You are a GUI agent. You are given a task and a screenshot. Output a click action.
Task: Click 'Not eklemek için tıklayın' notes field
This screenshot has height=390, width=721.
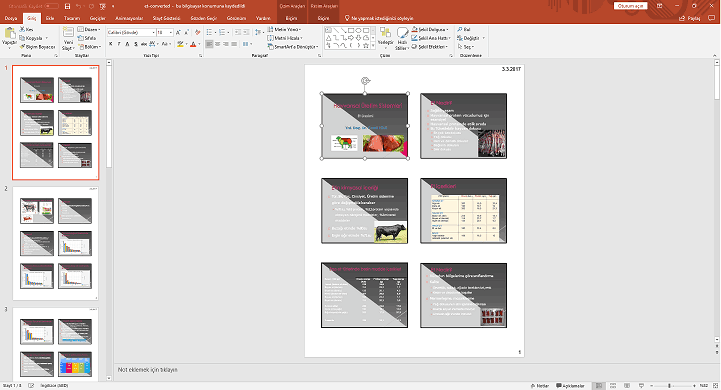click(x=147, y=370)
